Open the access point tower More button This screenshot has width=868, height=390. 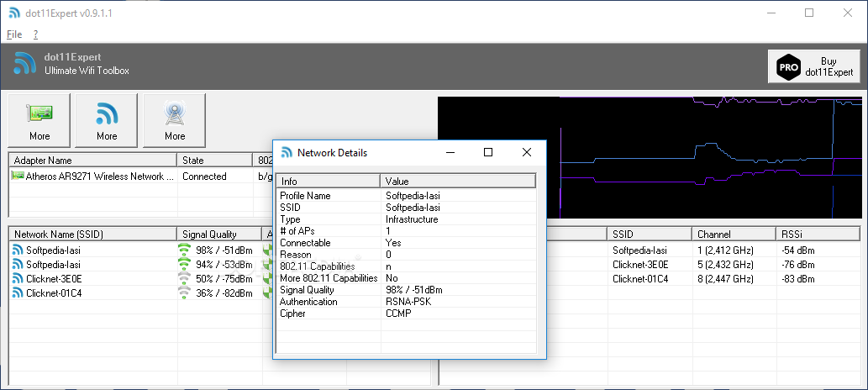[175, 120]
